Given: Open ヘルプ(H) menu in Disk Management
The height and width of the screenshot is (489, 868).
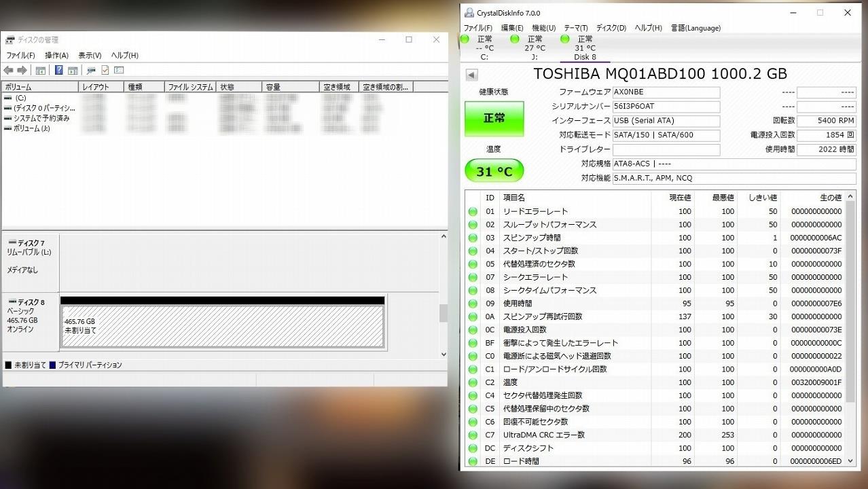Looking at the screenshot, I should [x=124, y=55].
